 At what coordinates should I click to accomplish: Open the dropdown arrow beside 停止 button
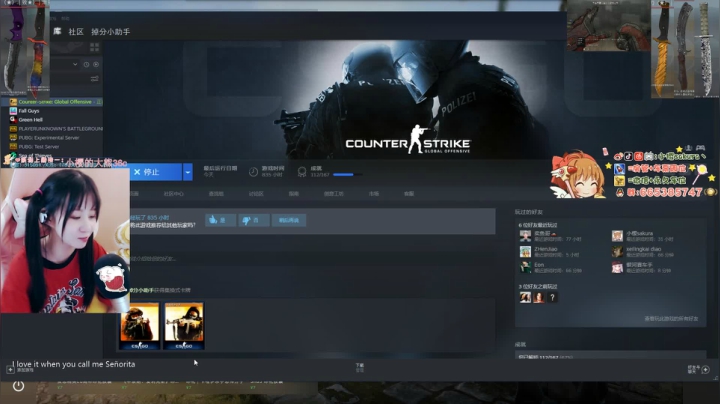coord(187,172)
